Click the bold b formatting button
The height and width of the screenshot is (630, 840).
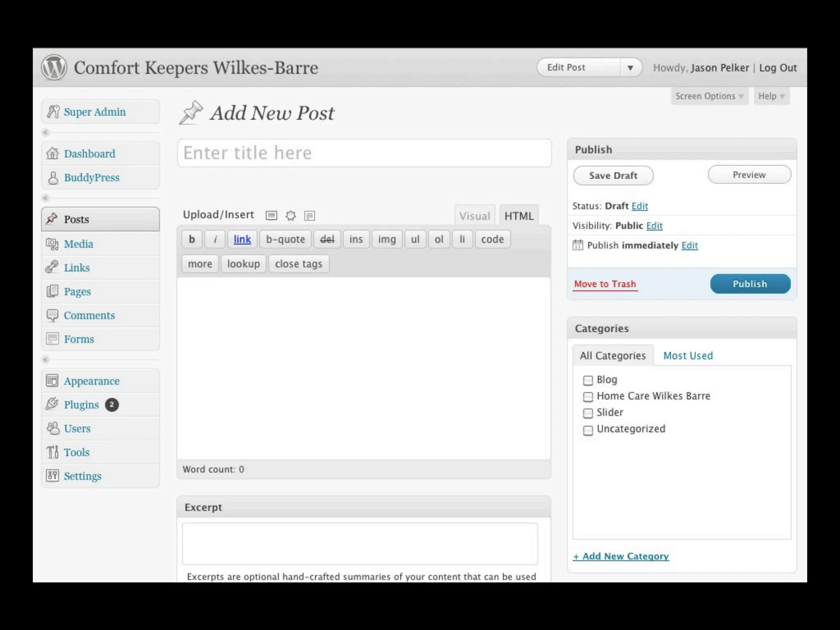(192, 239)
